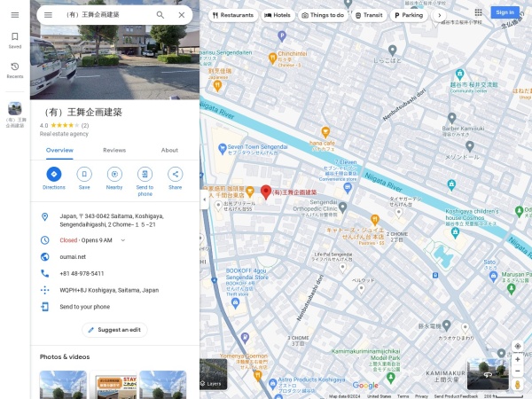
Task: Select the red pin for 王舞企画建築
Action: pyautogui.click(x=266, y=192)
